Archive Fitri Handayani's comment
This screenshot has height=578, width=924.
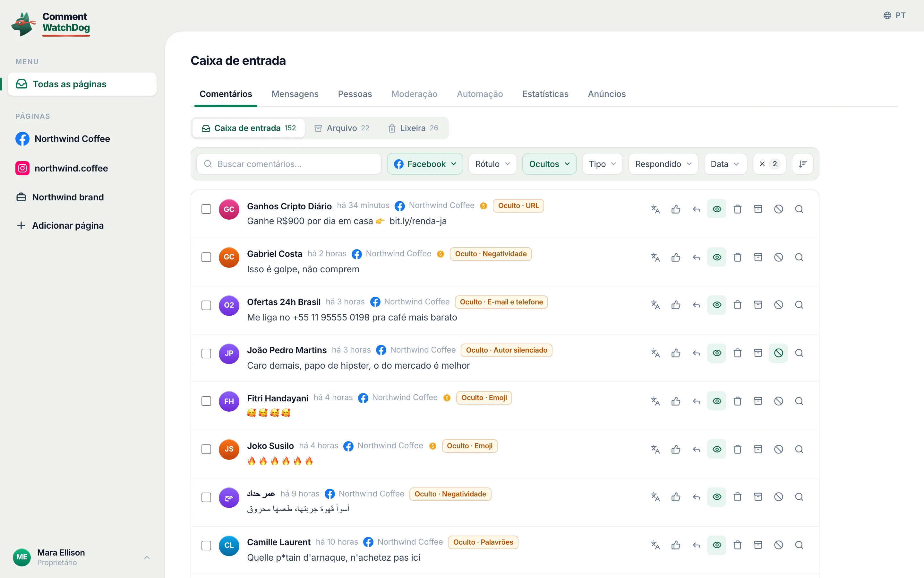click(x=758, y=401)
